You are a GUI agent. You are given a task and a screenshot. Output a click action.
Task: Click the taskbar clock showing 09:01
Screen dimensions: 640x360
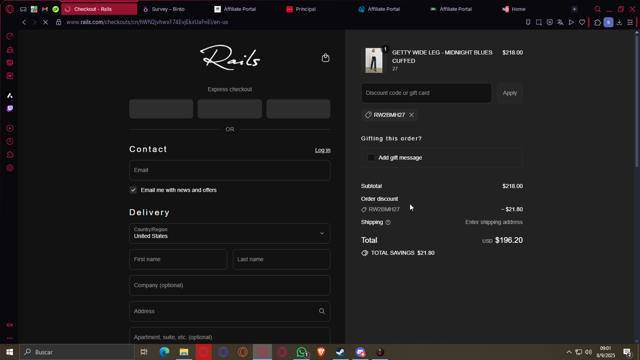click(x=605, y=352)
